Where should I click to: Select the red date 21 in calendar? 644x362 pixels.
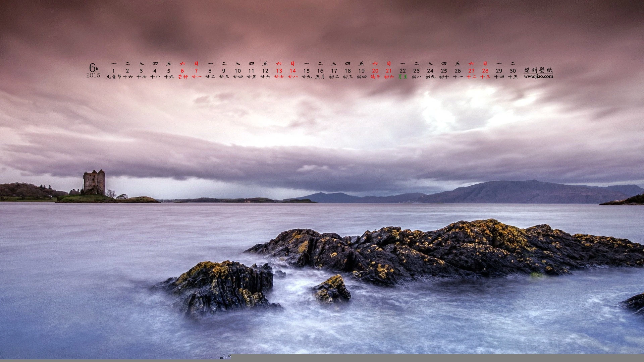(x=389, y=71)
